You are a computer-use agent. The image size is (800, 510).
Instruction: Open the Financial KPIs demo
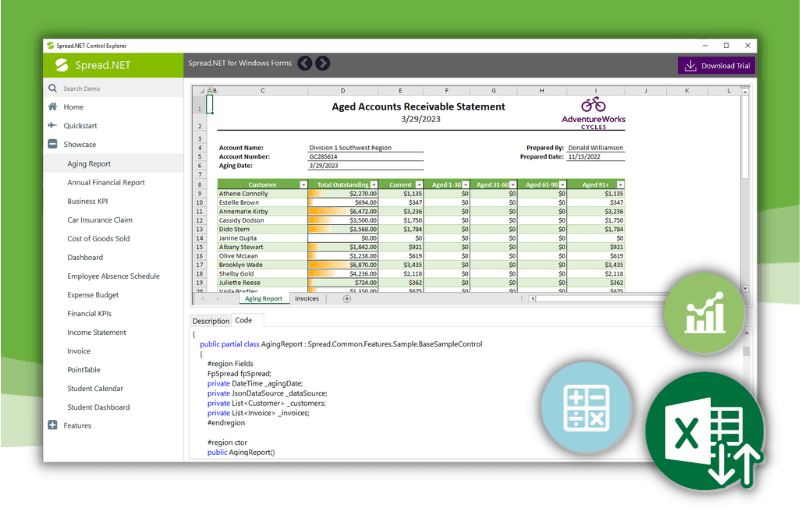[x=89, y=314]
